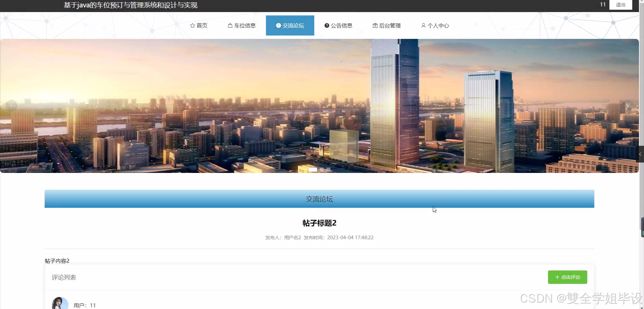Click the plus icon on 点击评论 button
The height and width of the screenshot is (309, 644).
557,277
